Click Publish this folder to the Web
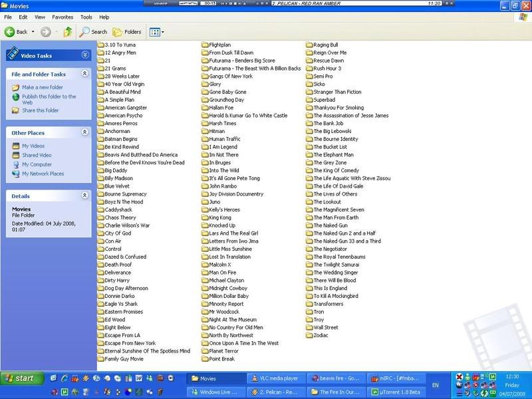The height and width of the screenshot is (399, 532). [x=49, y=99]
